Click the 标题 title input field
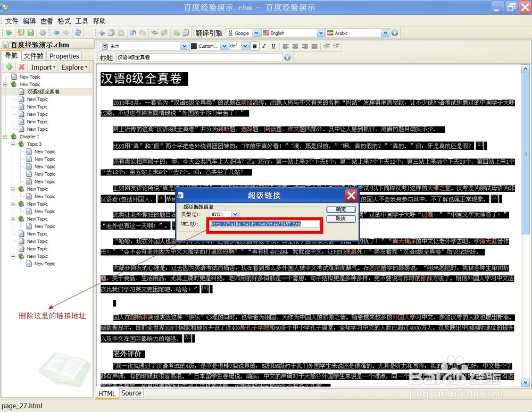 pos(199,57)
